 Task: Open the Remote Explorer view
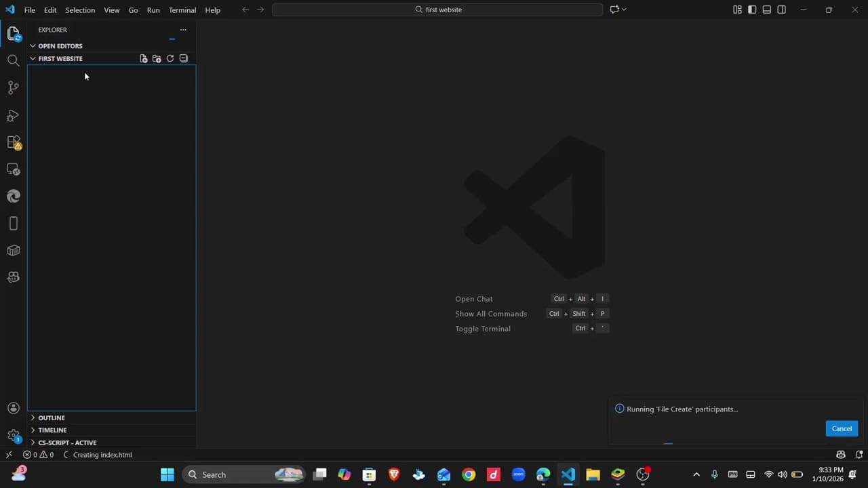tap(14, 169)
